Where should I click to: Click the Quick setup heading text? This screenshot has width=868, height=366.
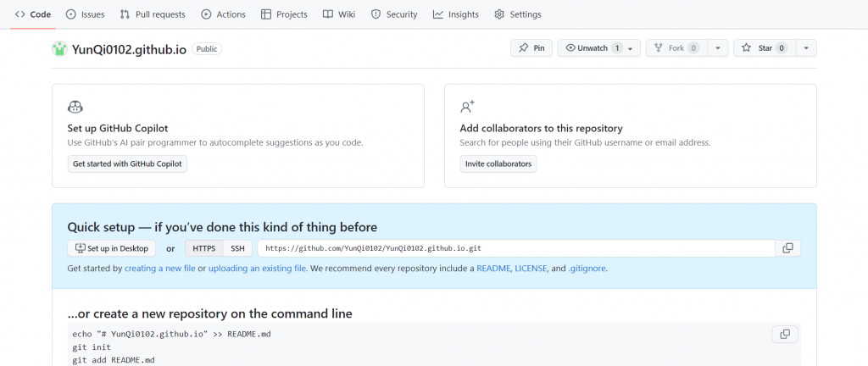pos(222,227)
